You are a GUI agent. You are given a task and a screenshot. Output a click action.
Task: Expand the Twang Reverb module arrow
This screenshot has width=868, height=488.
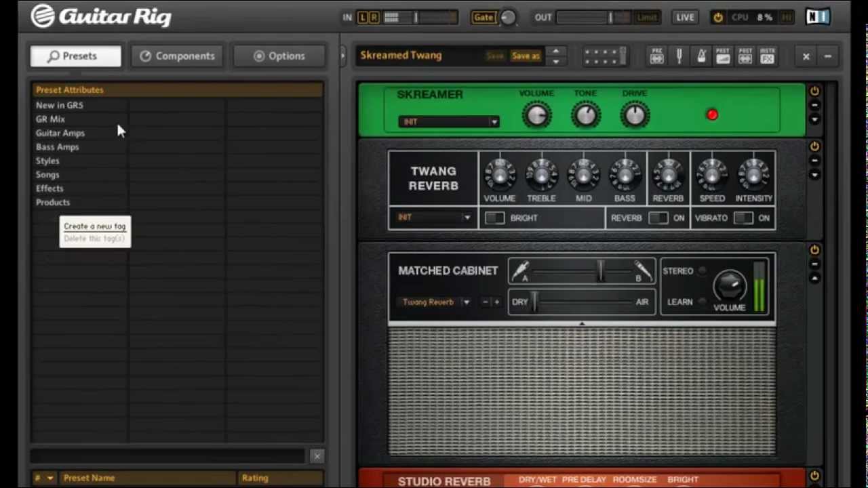[x=814, y=175]
